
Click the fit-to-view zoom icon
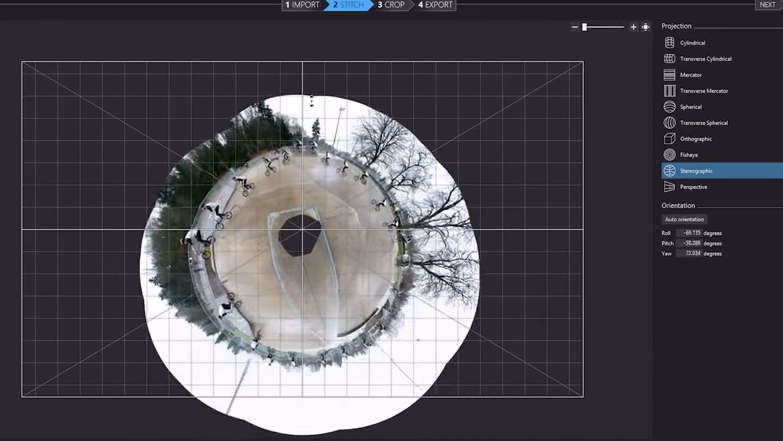pos(646,27)
